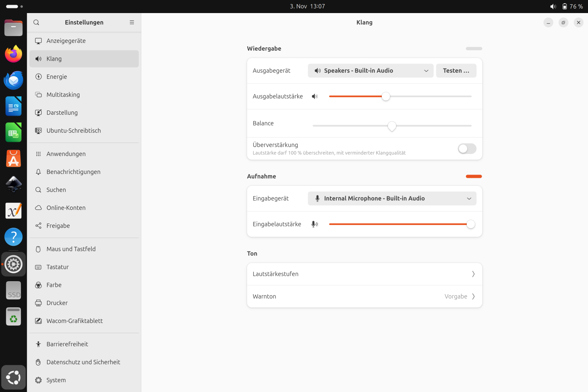Image resolution: width=588 pixels, height=392 pixels.
Task: Maximize the Klang settings window
Action: coord(563,23)
